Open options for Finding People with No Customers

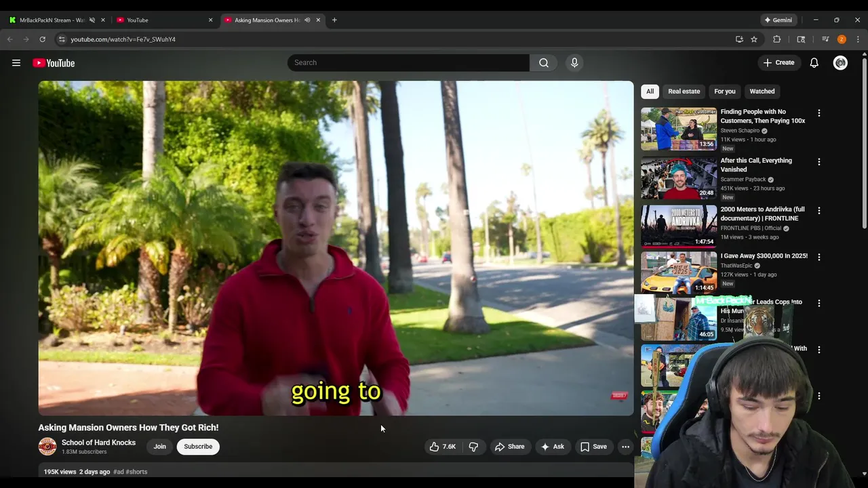pyautogui.click(x=818, y=113)
